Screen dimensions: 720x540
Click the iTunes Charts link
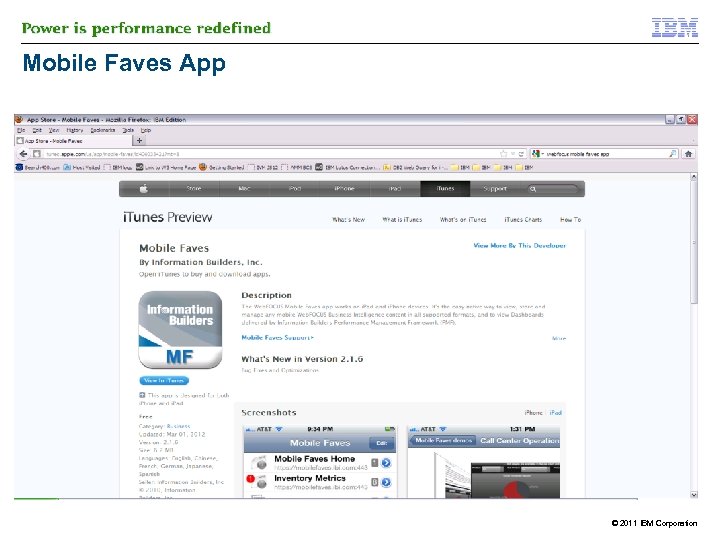tap(523, 219)
